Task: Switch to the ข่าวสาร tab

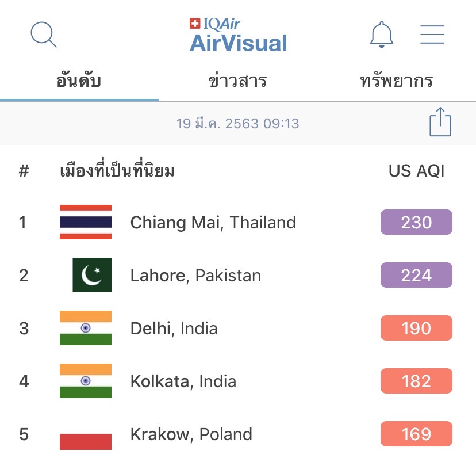Action: pyautogui.click(x=237, y=81)
